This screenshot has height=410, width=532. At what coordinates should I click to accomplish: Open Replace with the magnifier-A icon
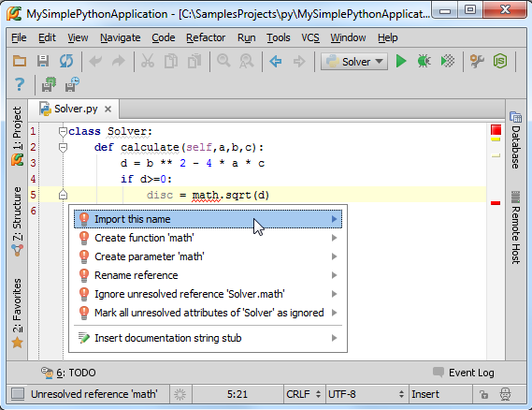click(247, 62)
